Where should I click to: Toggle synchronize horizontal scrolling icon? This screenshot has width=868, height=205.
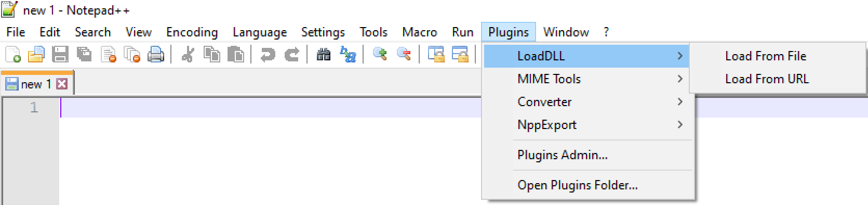pos(460,54)
